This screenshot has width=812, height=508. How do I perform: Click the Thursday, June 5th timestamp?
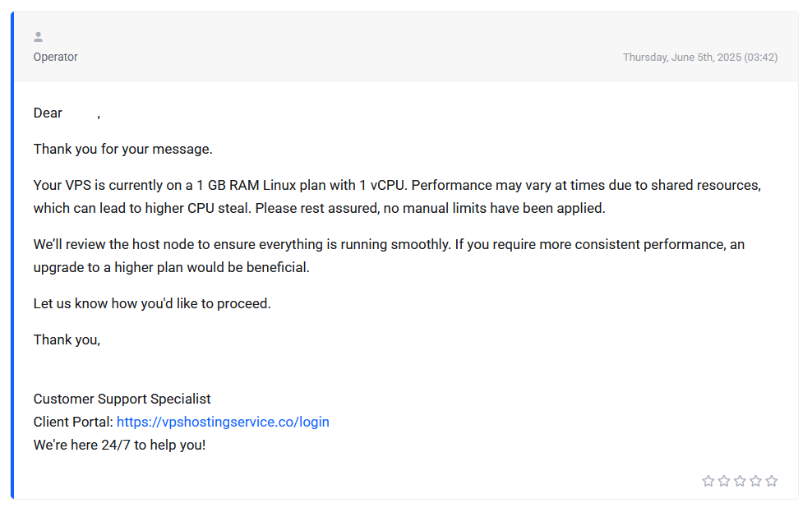pos(700,58)
